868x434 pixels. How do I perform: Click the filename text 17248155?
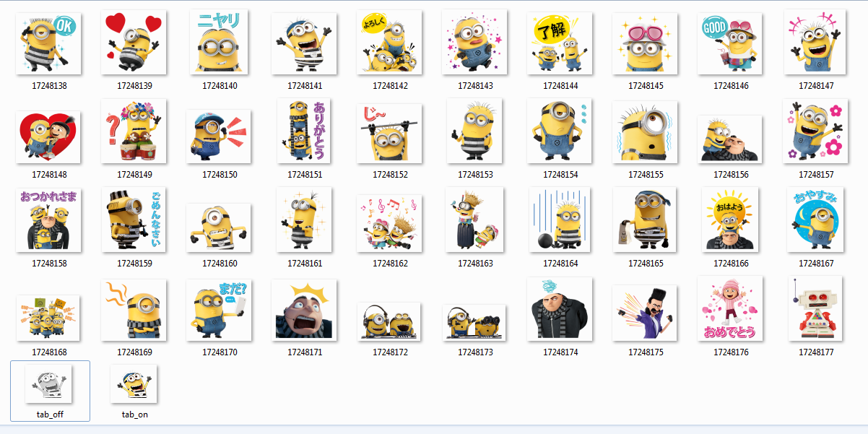coord(646,175)
